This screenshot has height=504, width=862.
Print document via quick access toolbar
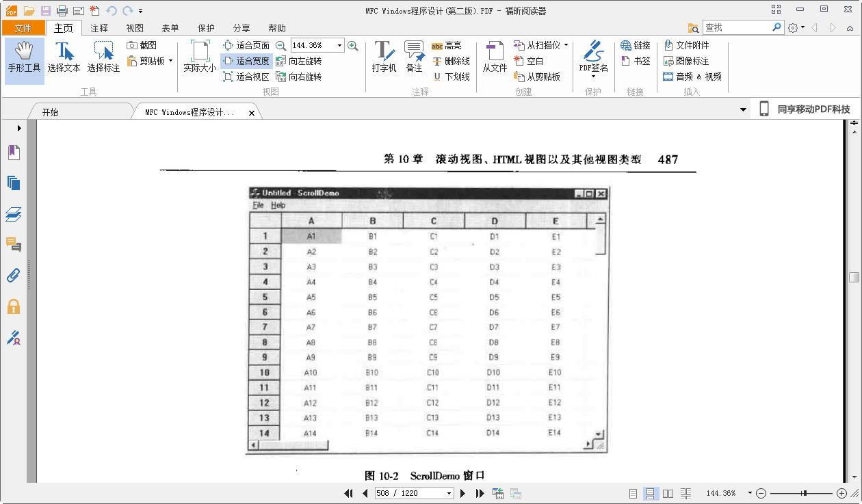pos(62,10)
